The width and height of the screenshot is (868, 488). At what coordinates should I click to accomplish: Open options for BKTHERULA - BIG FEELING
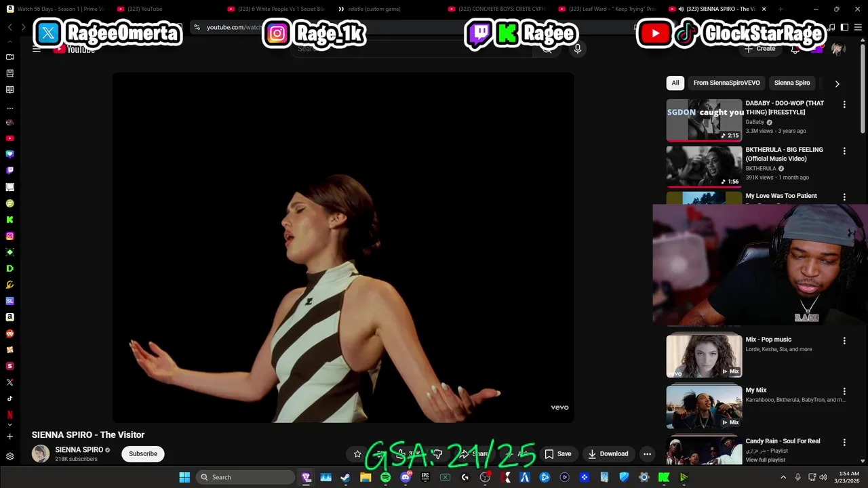pyautogui.click(x=844, y=150)
